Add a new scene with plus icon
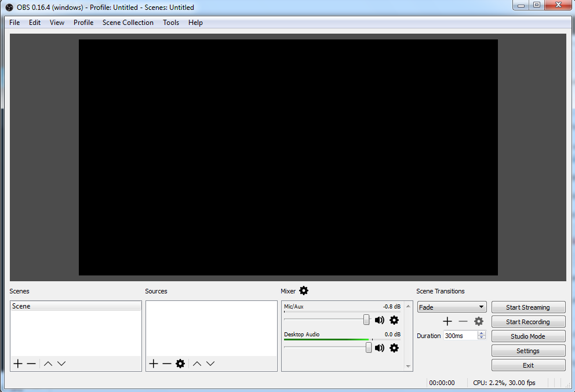 pos(18,364)
